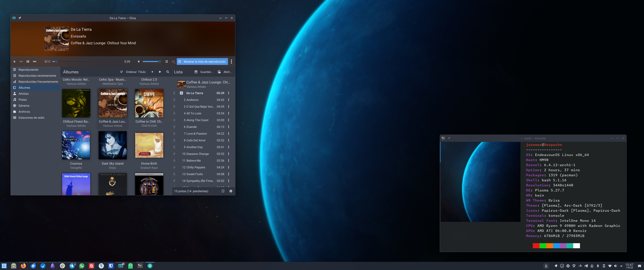Open search in the Álbumes view
644x270 pixels.
click(x=168, y=72)
